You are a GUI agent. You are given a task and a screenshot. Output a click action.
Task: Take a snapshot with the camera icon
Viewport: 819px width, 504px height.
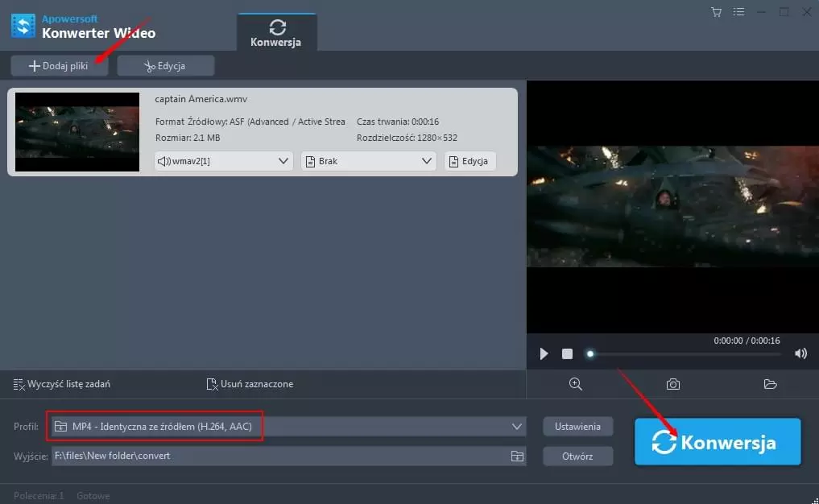click(x=672, y=384)
